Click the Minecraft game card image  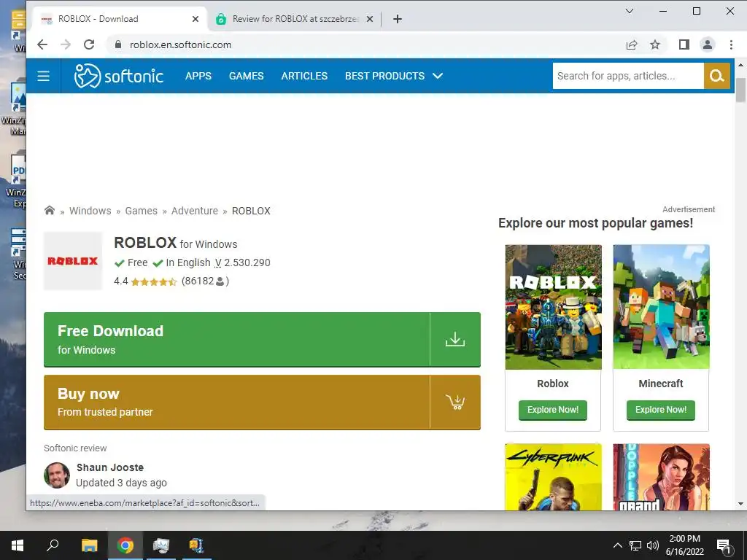pos(661,307)
